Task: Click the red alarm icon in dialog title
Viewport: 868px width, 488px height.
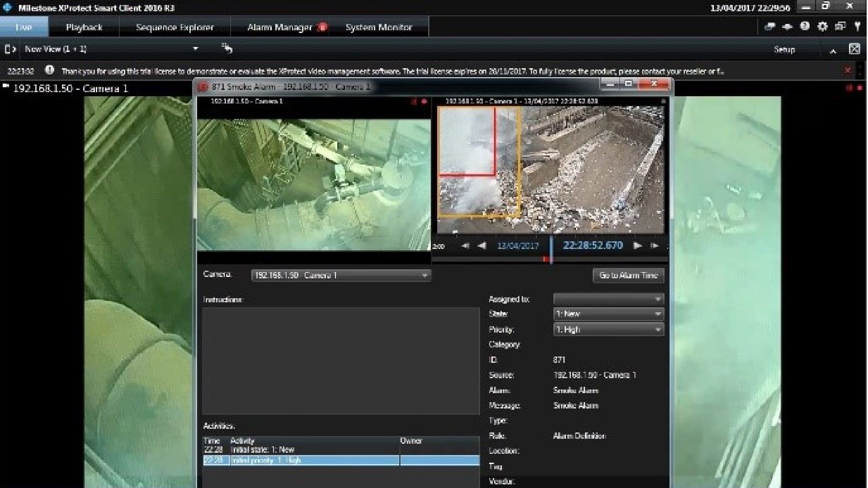Action: click(x=203, y=86)
